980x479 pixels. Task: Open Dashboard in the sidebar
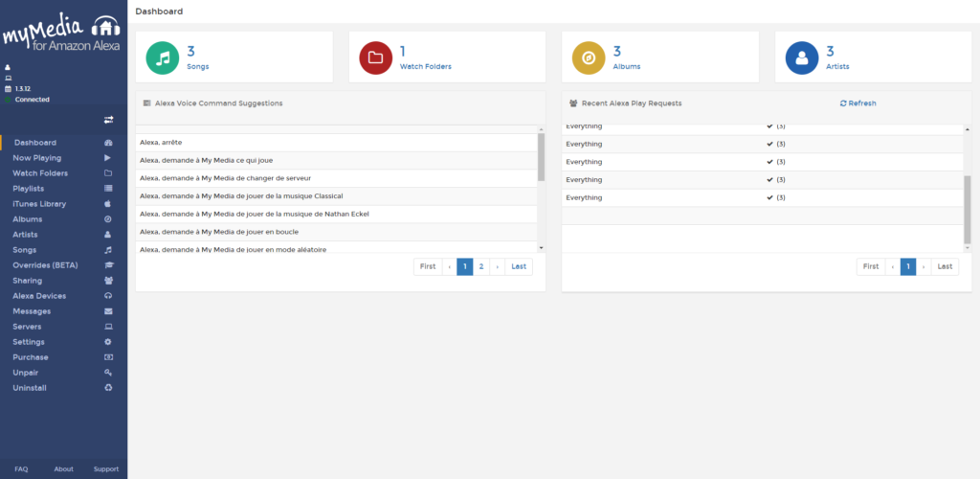tap(35, 143)
